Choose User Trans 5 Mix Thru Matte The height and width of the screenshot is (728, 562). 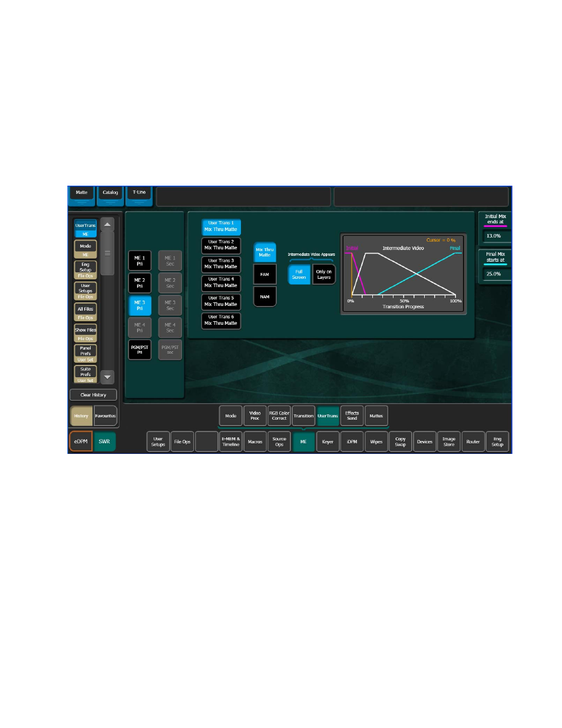pos(221,301)
